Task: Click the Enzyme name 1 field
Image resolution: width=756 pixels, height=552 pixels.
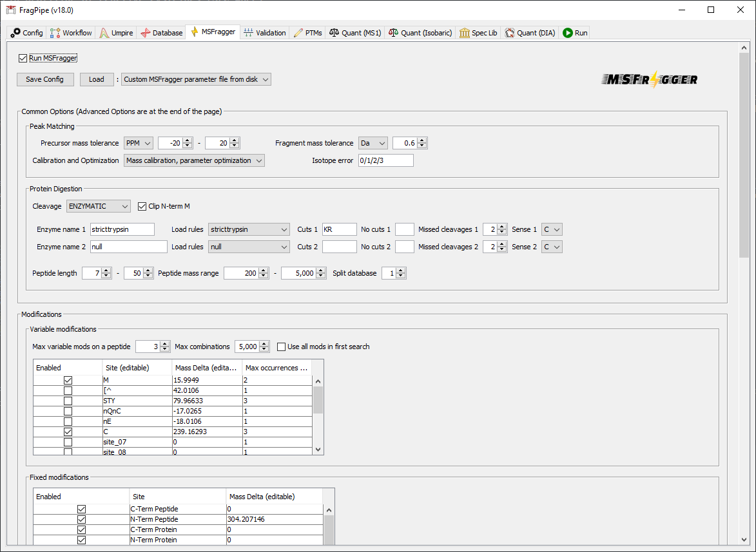Action: 122,229
